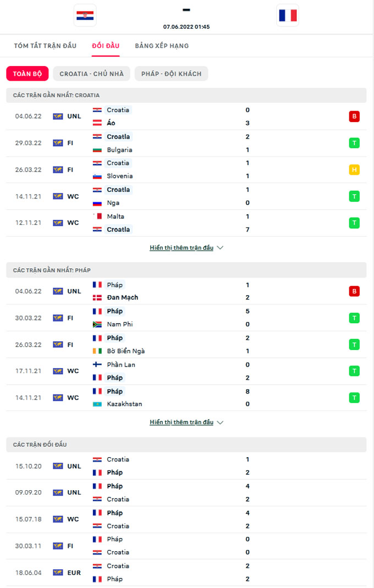Viewport: 374px width, 588px height.
Task: Click the France flag in the match header
Action: (288, 15)
